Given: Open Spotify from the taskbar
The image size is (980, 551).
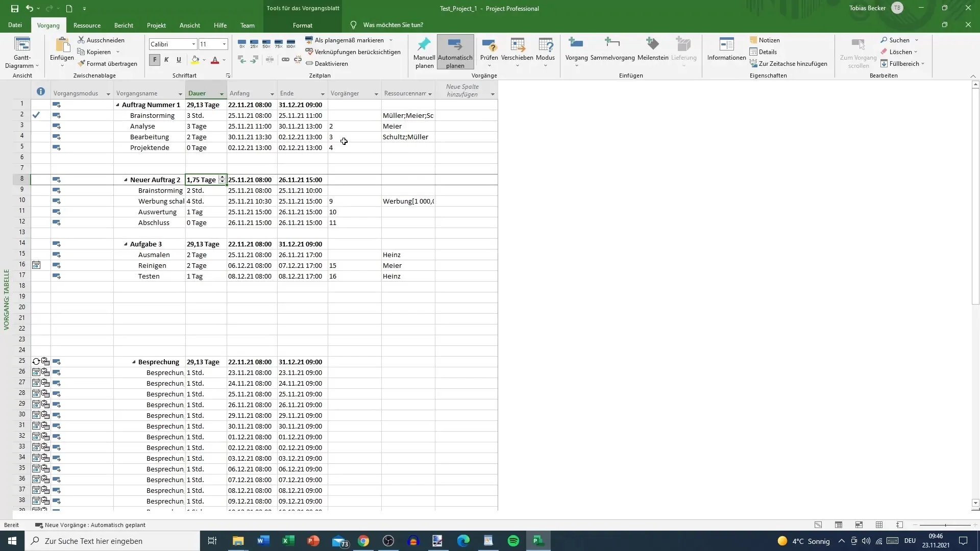Looking at the screenshot, I should (x=513, y=541).
